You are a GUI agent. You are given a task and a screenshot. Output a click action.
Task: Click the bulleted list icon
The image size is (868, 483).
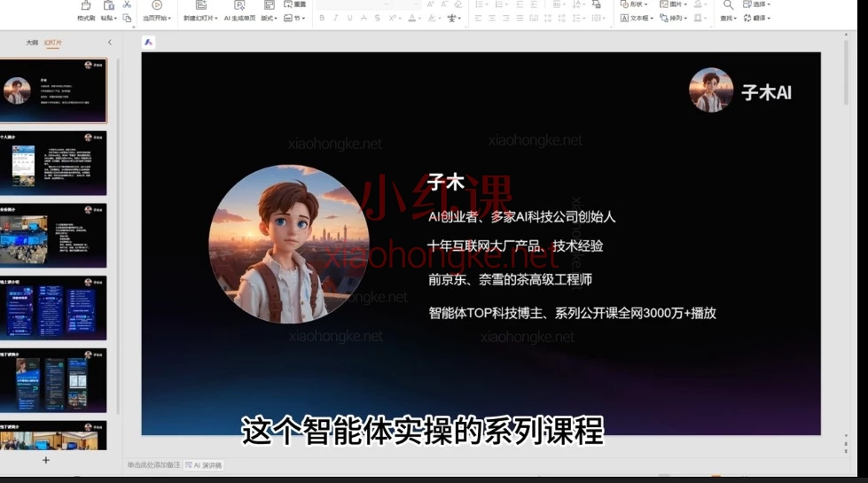[x=480, y=4]
